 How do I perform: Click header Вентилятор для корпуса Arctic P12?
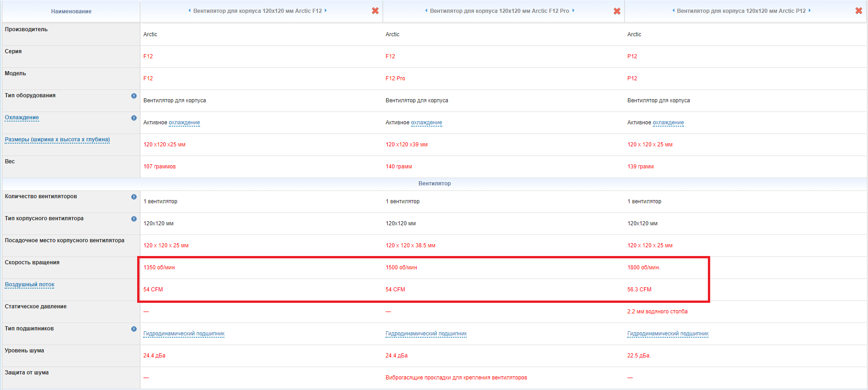pyautogui.click(x=741, y=11)
